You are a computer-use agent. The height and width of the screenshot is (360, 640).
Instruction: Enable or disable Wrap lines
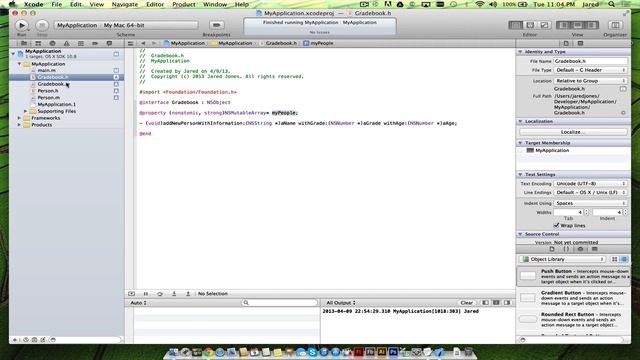point(556,226)
